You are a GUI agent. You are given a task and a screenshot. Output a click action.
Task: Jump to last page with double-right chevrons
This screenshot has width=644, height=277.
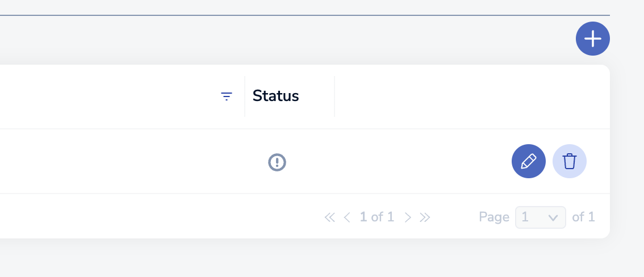point(425,217)
